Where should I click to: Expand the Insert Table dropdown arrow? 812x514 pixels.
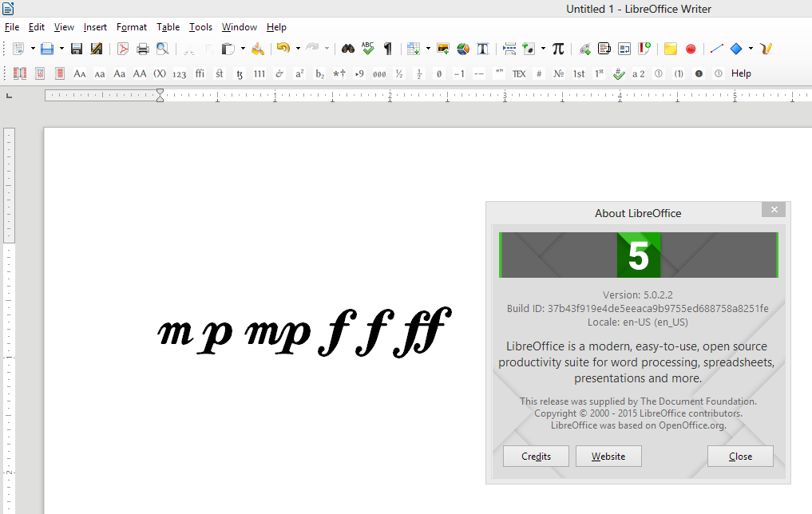click(x=428, y=49)
